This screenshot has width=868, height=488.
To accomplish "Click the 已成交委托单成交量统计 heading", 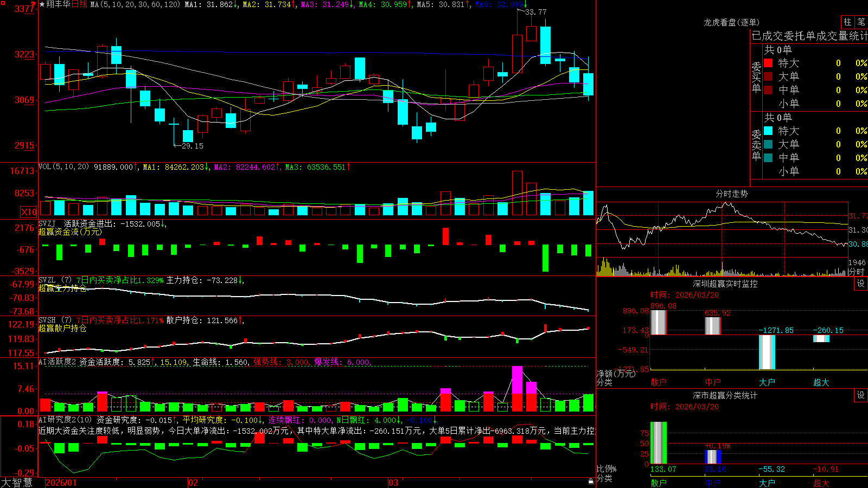I will tap(810, 36).
